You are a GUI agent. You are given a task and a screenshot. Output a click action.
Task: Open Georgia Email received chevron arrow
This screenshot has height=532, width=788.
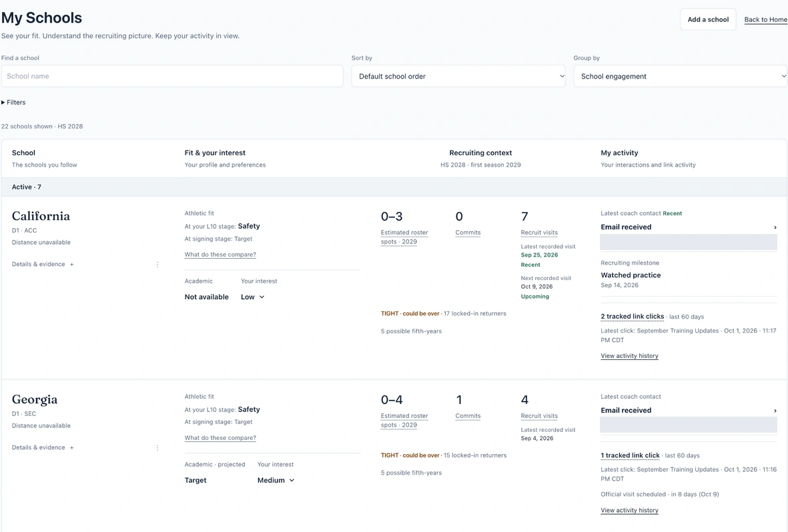(775, 411)
